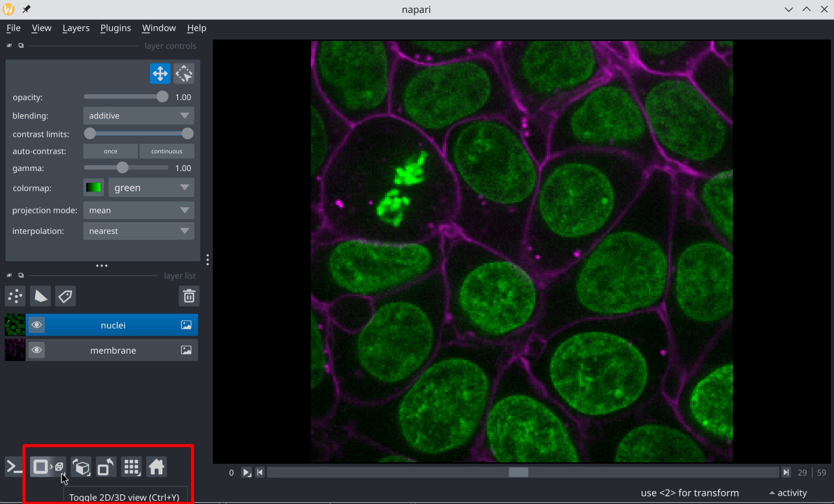834x504 pixels.
Task: Open the Layers menu
Action: [76, 28]
